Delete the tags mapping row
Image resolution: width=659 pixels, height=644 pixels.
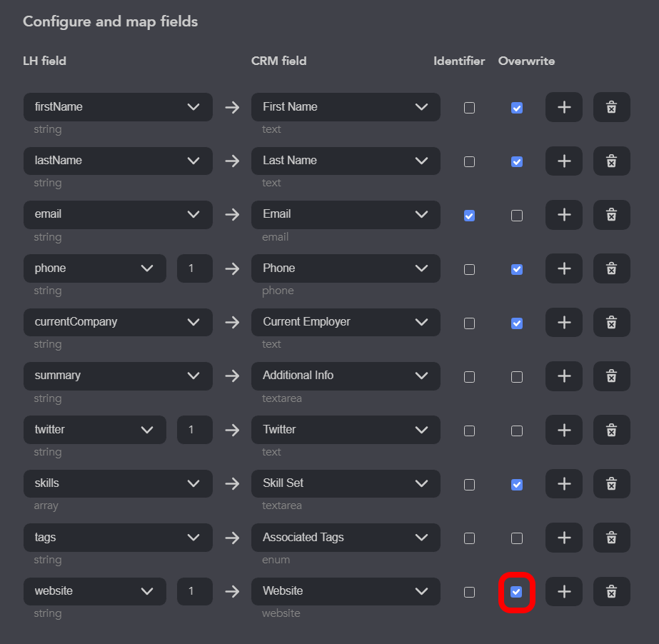pos(611,538)
